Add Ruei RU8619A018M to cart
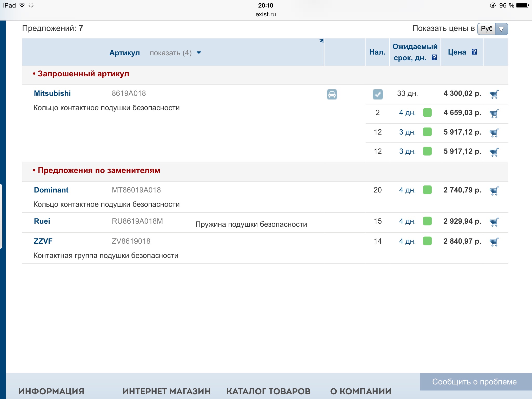532x399 pixels. click(x=494, y=222)
